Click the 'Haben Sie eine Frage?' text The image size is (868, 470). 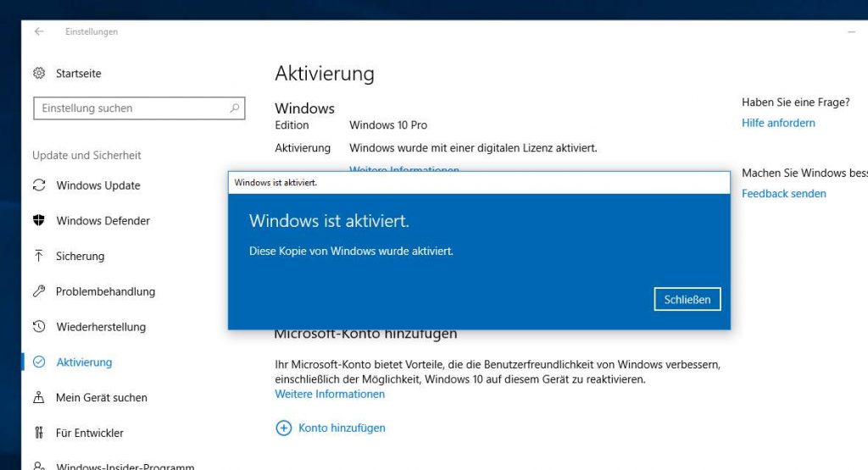tap(795, 102)
